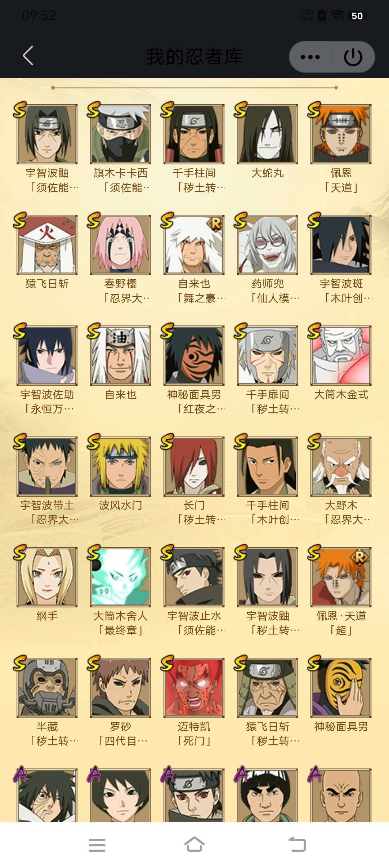Viewport: 389px width, 868px height.
Task: Tap the Android home navigation icon
Action: pyautogui.click(x=194, y=844)
